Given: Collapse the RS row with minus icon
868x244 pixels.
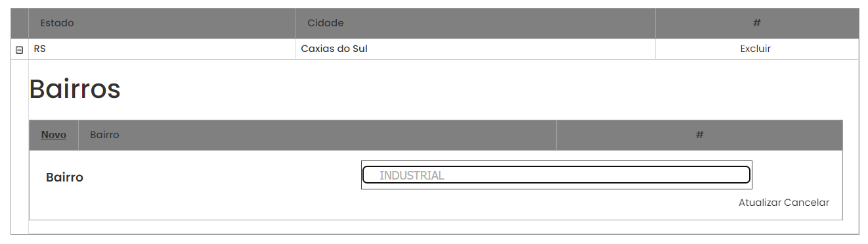Looking at the screenshot, I should tap(19, 50).
